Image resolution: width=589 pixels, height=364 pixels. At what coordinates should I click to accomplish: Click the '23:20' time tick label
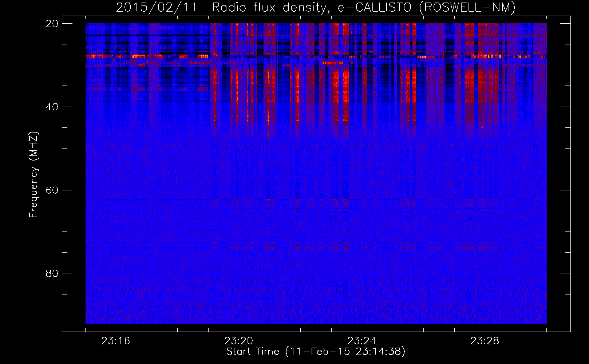click(x=239, y=341)
